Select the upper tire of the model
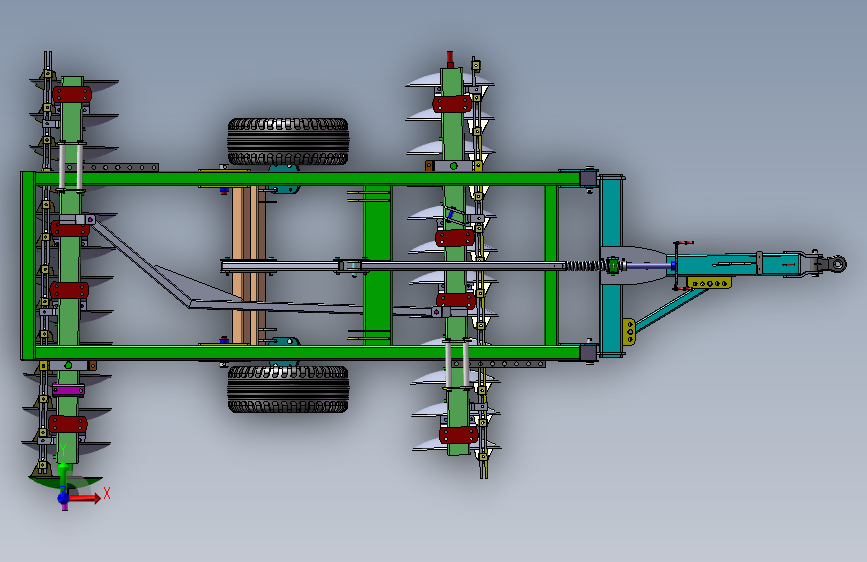This screenshot has width=867, height=562. click(288, 141)
